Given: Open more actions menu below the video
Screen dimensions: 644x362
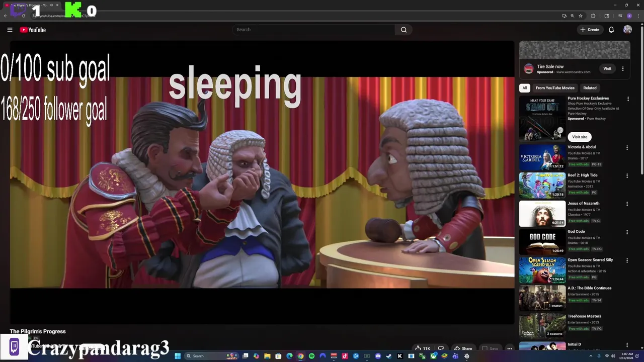Looking at the screenshot, I should coord(510,348).
